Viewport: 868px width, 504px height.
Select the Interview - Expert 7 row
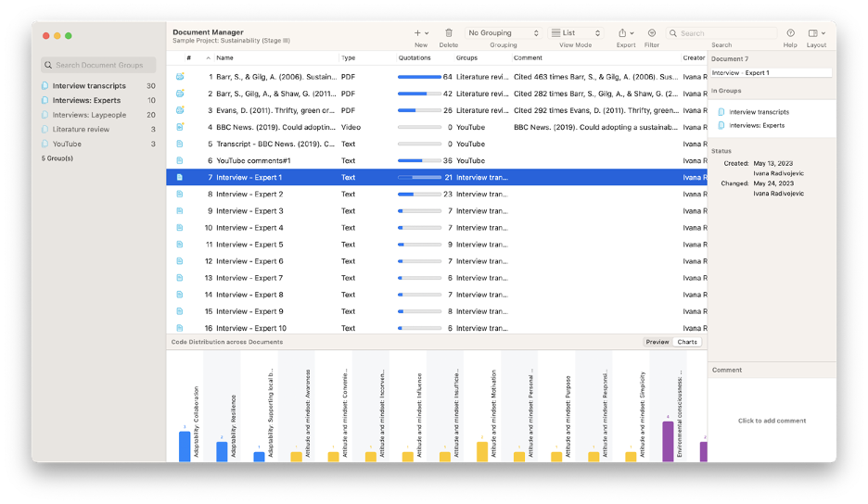(437, 278)
